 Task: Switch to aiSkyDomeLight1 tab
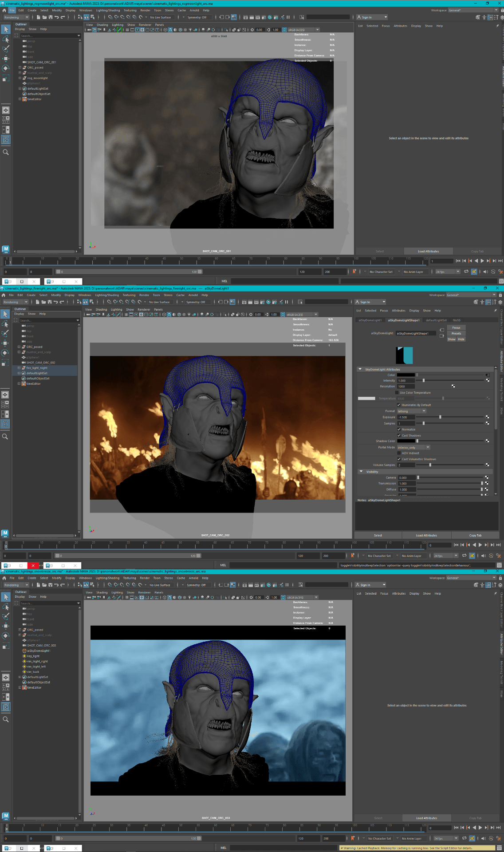coord(370,320)
